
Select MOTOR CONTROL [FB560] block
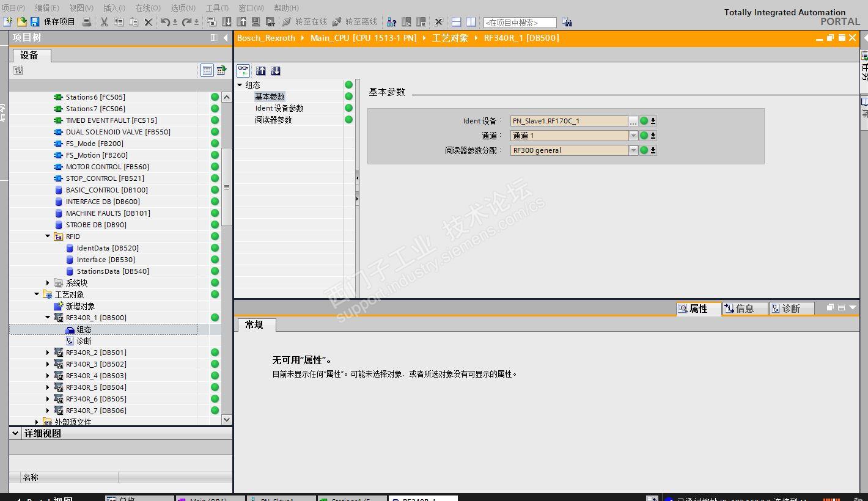pyautogui.click(x=107, y=167)
